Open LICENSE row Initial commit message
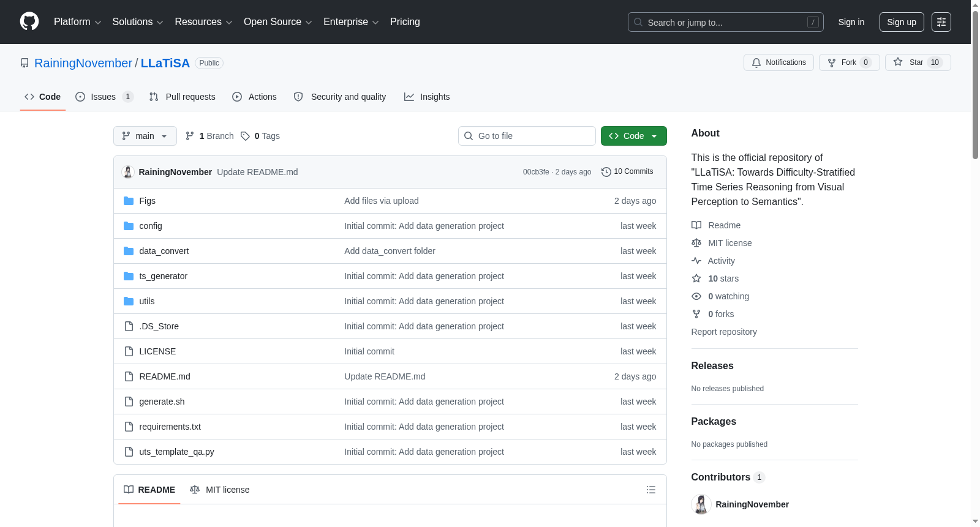The image size is (980, 527). click(x=369, y=351)
